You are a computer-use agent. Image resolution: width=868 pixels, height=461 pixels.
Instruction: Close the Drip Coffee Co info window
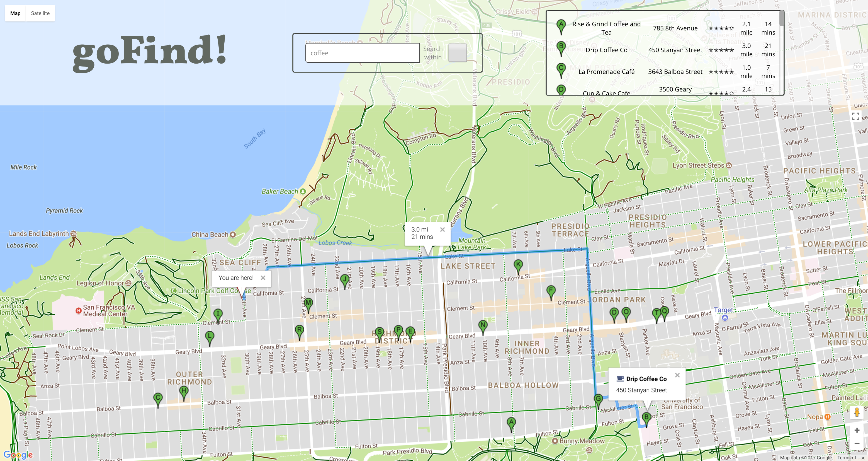point(677,375)
